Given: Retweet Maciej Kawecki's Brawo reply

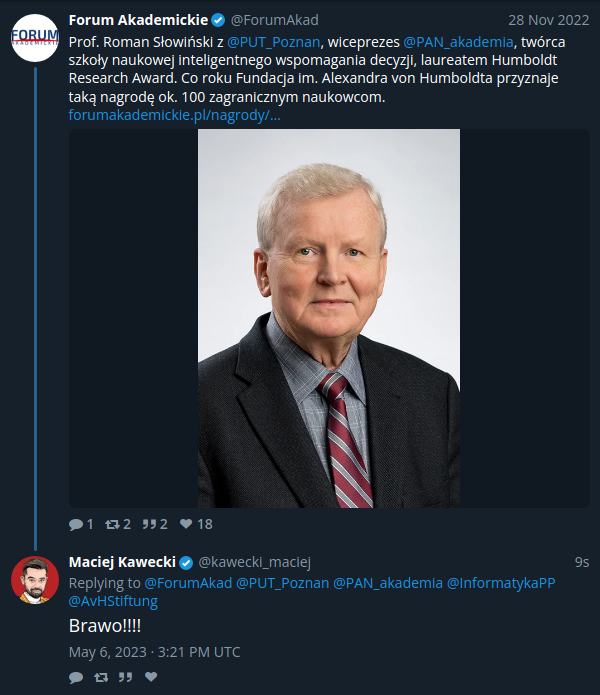Looking at the screenshot, I should click(x=101, y=677).
